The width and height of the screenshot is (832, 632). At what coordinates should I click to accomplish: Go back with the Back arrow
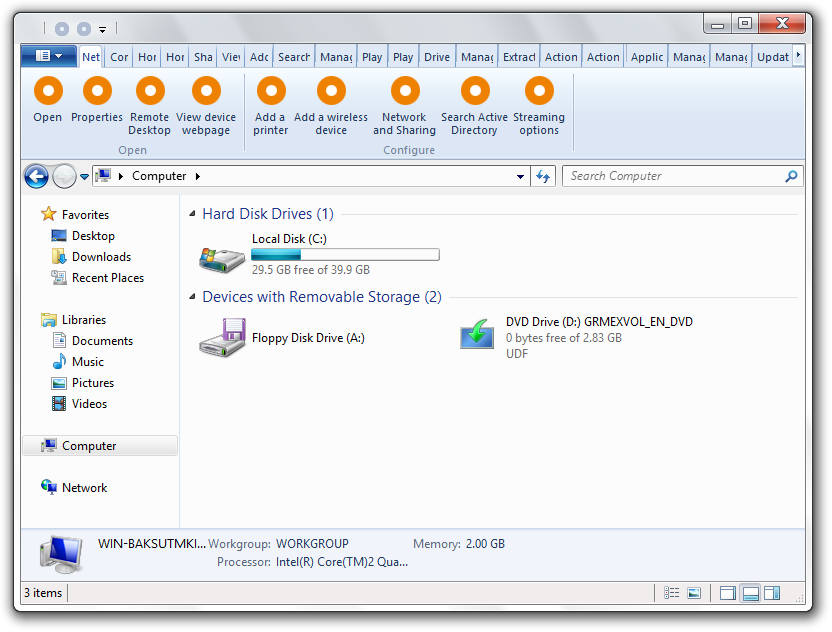(36, 176)
